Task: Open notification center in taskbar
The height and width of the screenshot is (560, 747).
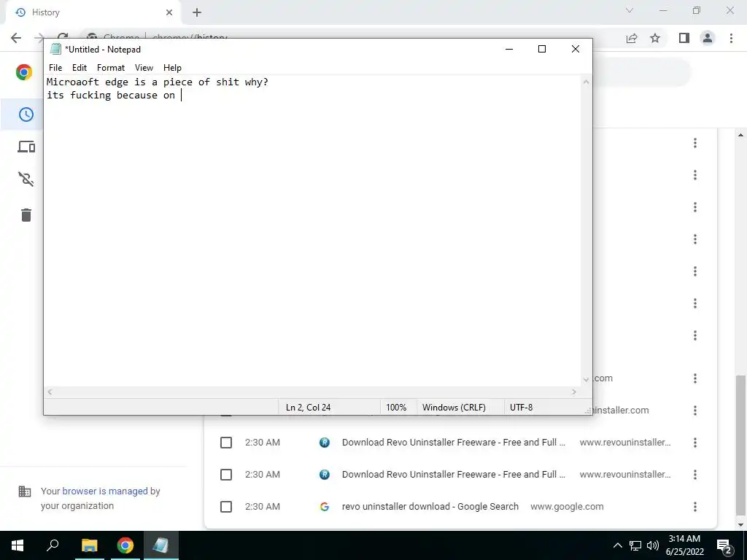Action: 724,545
